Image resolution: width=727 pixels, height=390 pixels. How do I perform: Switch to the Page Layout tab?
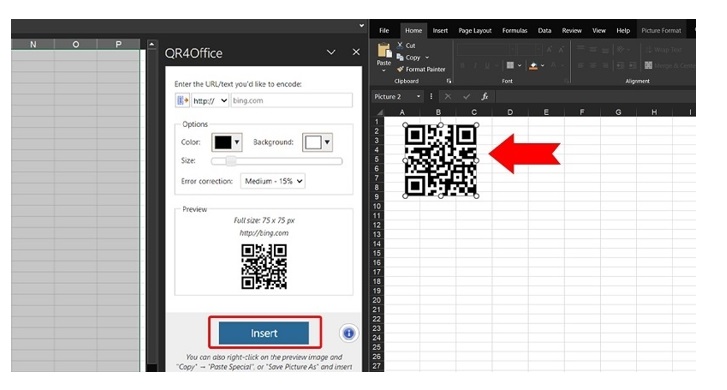click(475, 31)
